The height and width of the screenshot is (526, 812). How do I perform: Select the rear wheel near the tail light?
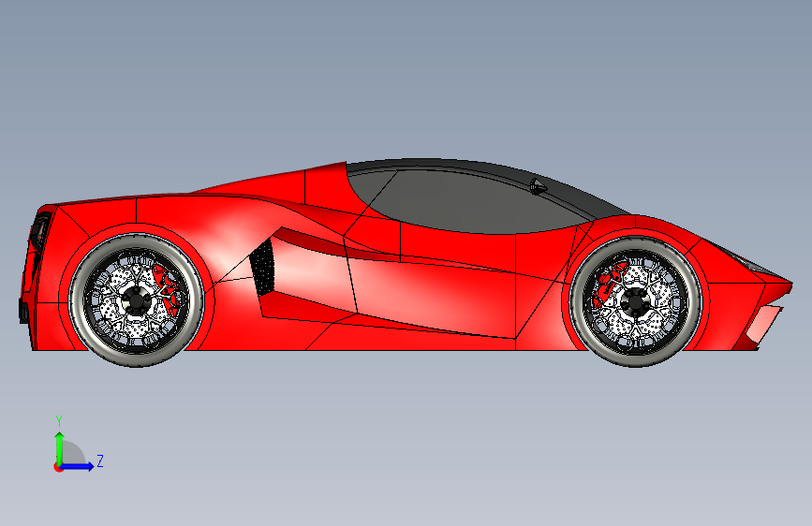coord(137,300)
